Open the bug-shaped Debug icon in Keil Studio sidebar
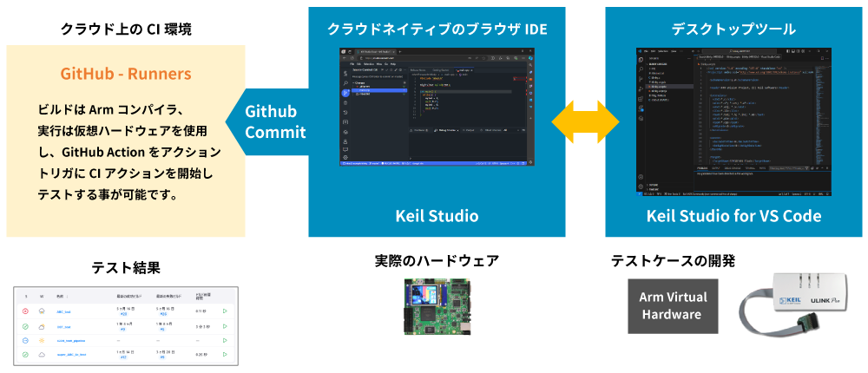Image resolution: width=868 pixels, height=373 pixels. (345, 103)
